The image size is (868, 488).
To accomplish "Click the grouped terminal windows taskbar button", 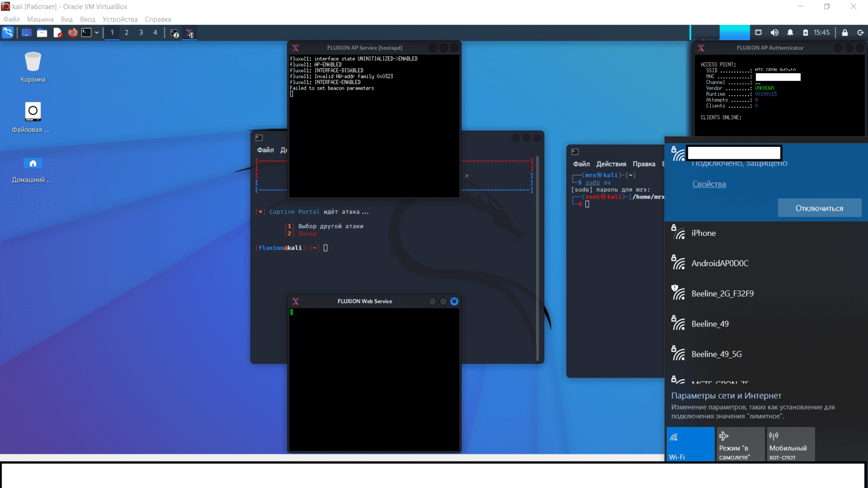I will [x=175, y=33].
